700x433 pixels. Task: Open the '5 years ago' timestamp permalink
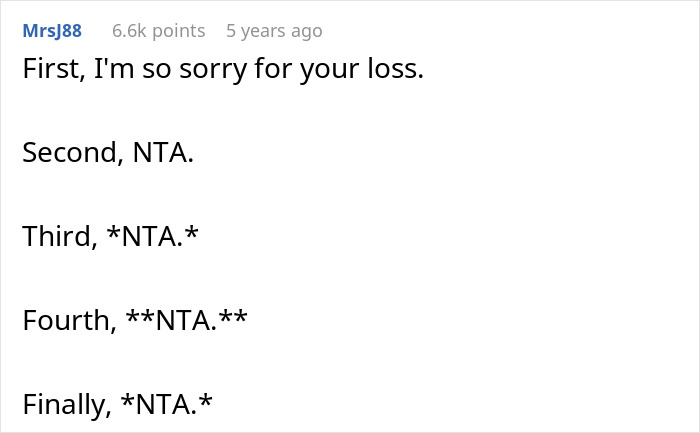[274, 31]
